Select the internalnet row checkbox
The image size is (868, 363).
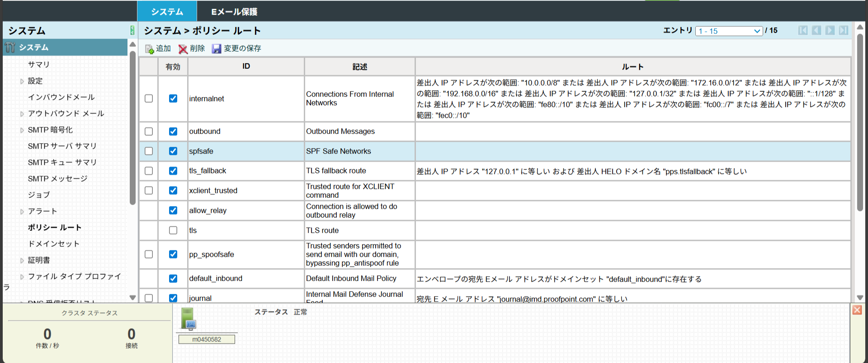pos(149,99)
